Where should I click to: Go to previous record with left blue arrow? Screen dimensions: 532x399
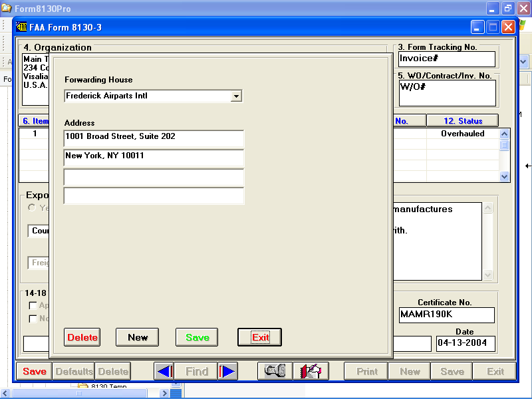(164, 372)
